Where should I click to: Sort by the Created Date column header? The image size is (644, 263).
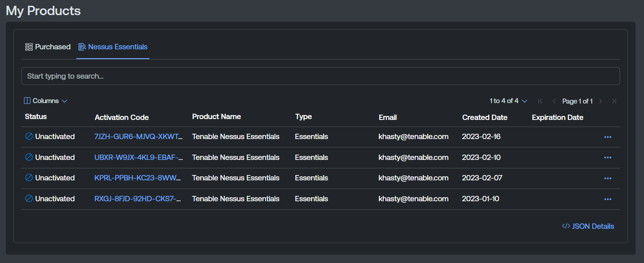[485, 117]
